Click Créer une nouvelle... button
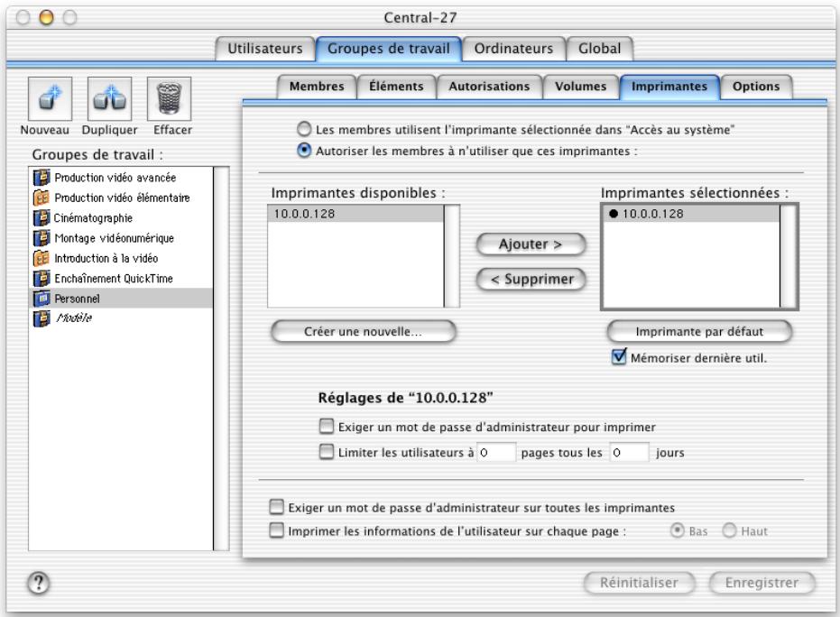Screen dimensions: 840x617 pyautogui.click(x=364, y=332)
